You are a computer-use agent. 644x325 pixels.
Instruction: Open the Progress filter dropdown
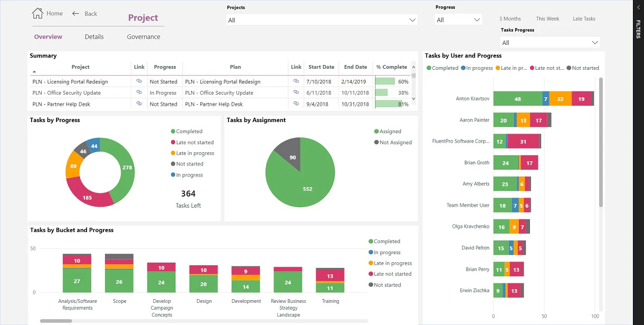(x=459, y=20)
